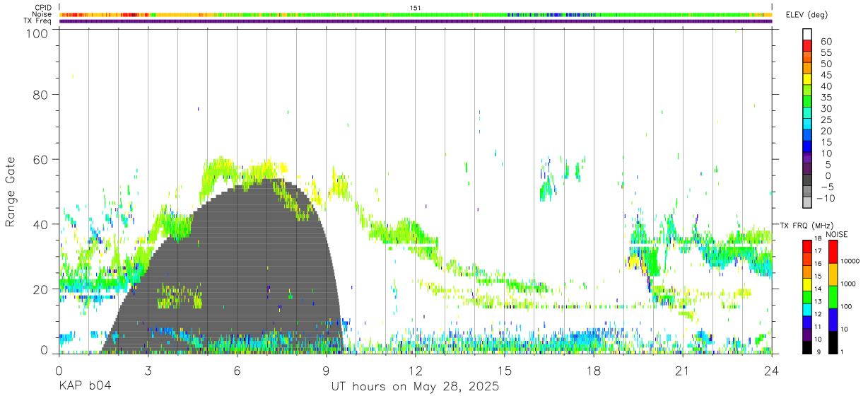Click the time axis tick label '6'
This screenshot has height=401, width=868.
(x=237, y=371)
